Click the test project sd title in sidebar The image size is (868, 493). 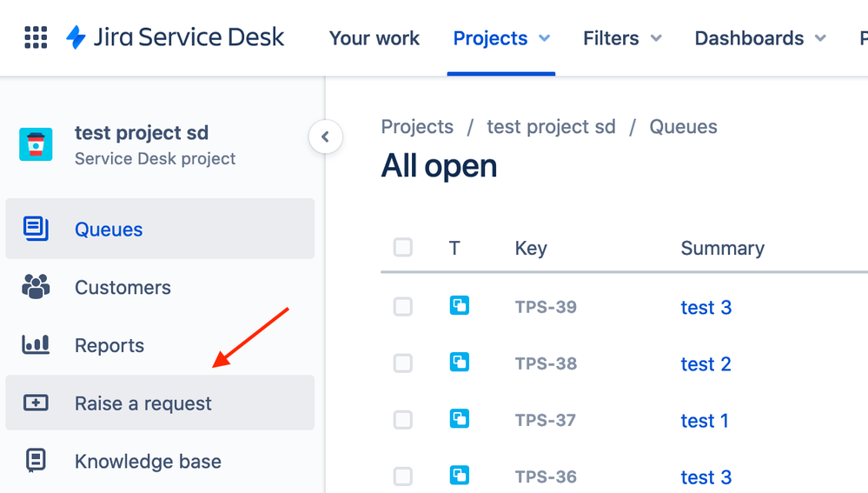[142, 133]
